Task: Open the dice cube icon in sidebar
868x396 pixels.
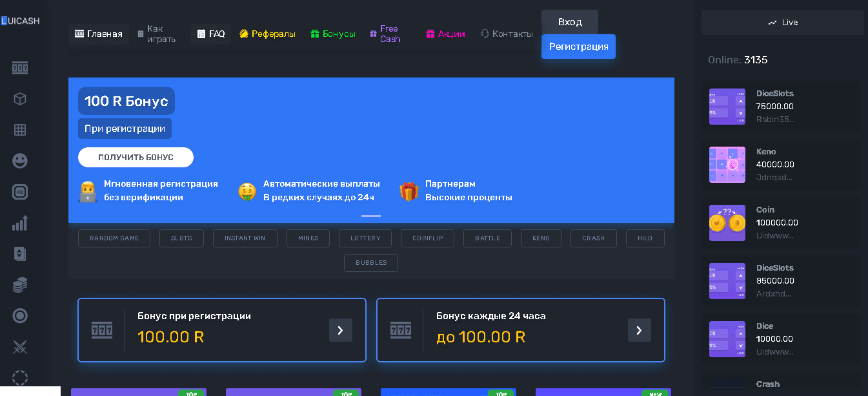Action: click(20, 99)
